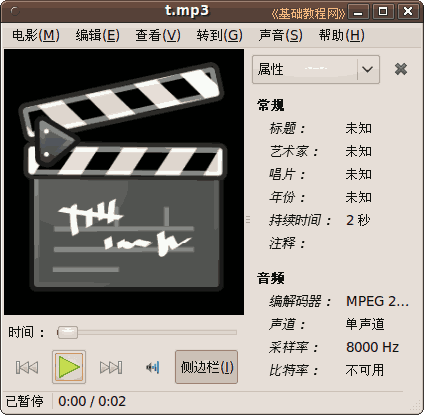Viewport: 424px width, 415px height.
Task: Toggle the 侧边栏 sidebar button
Action: point(206,367)
